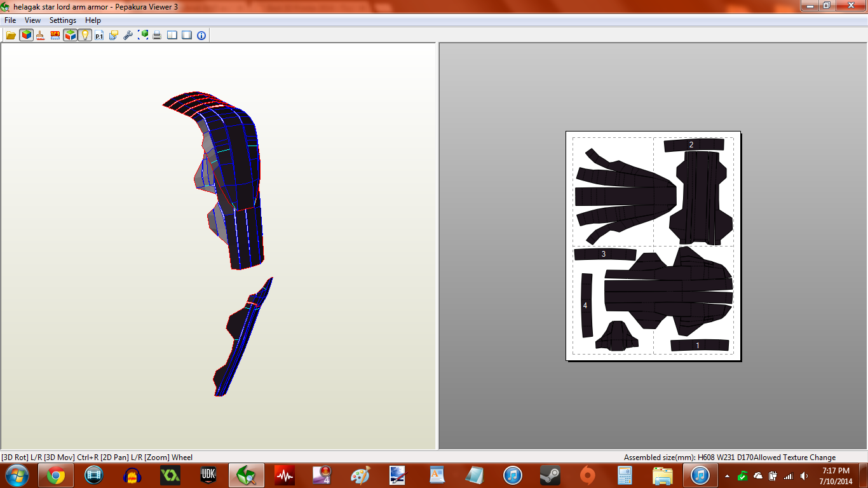Click the right split window layout icon
Screen dimensions: 868x488
point(187,36)
